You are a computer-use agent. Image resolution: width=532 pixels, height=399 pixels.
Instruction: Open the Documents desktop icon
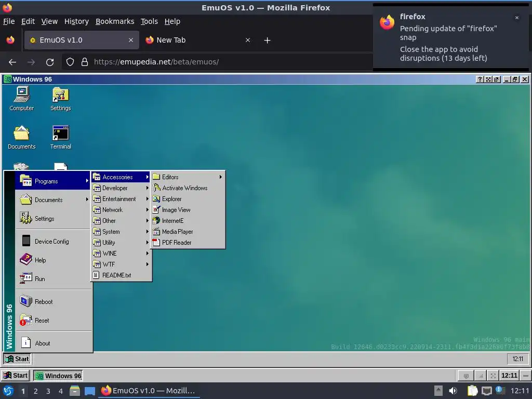[x=22, y=137]
